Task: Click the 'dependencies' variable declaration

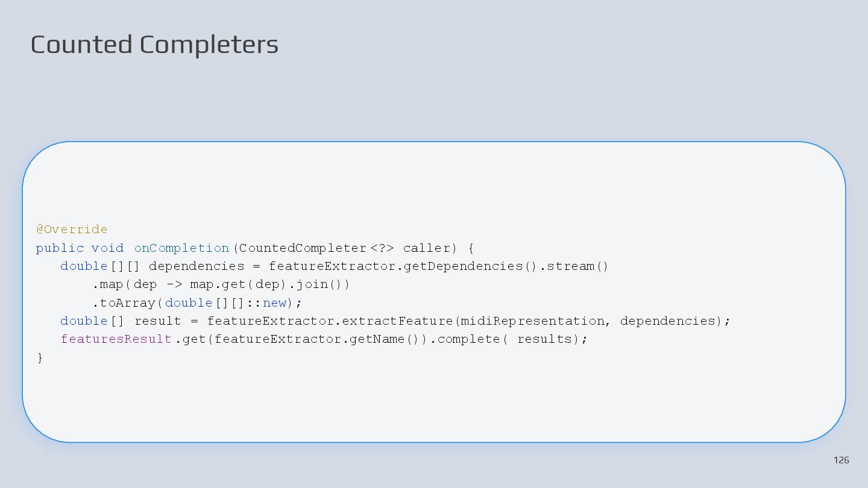Action: [197, 266]
